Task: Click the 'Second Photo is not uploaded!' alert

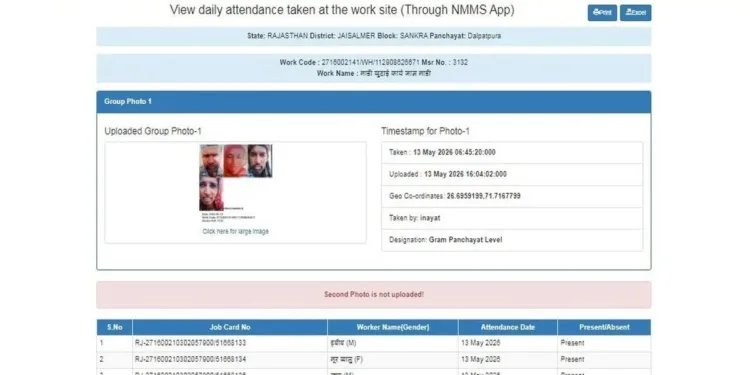Action: tap(374, 295)
